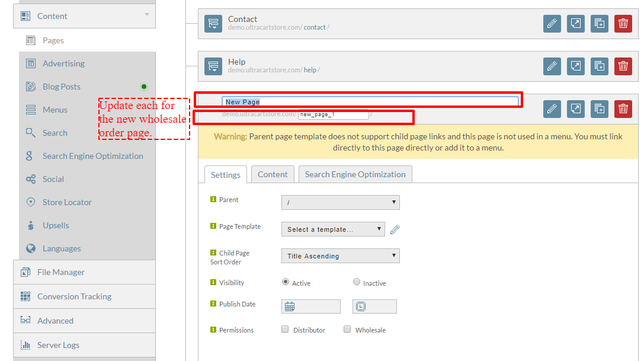
Task: Open the Server Logs section
Action: [84, 345]
